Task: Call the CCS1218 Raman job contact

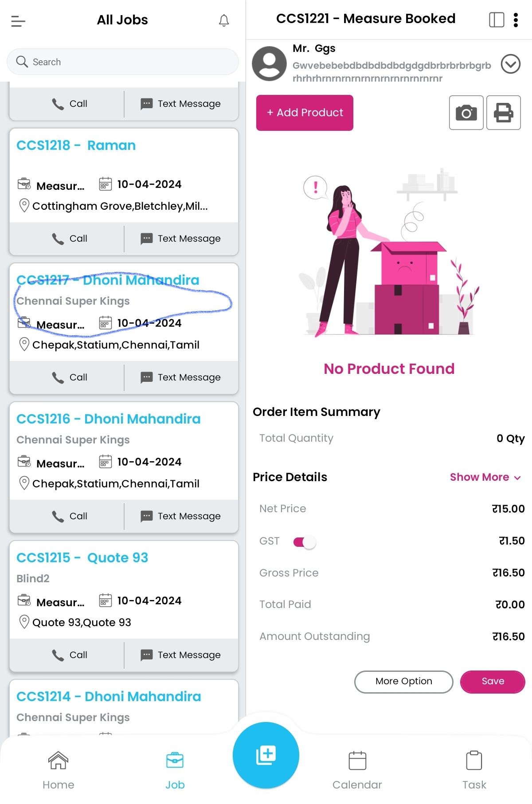Action: [69, 239]
